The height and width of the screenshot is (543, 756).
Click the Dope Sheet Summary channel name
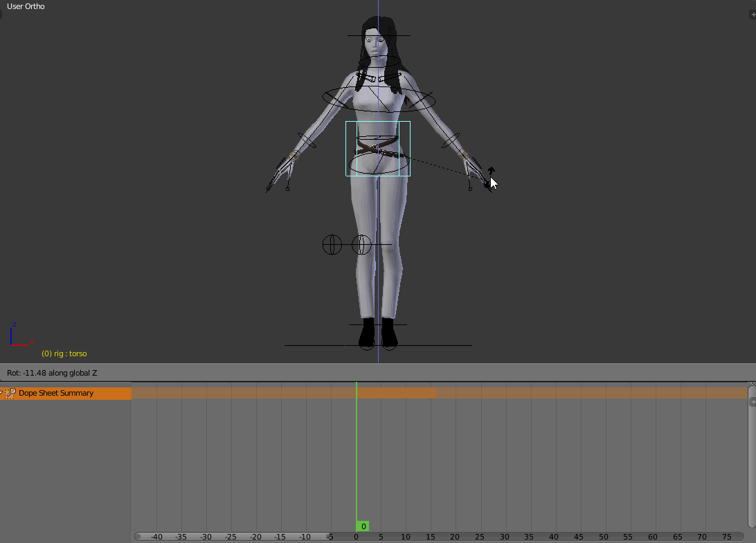click(x=57, y=392)
